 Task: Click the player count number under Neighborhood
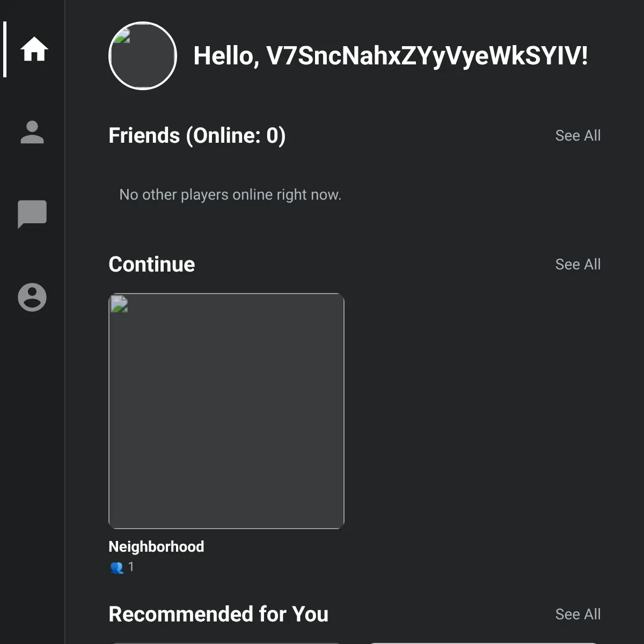pyautogui.click(x=131, y=567)
